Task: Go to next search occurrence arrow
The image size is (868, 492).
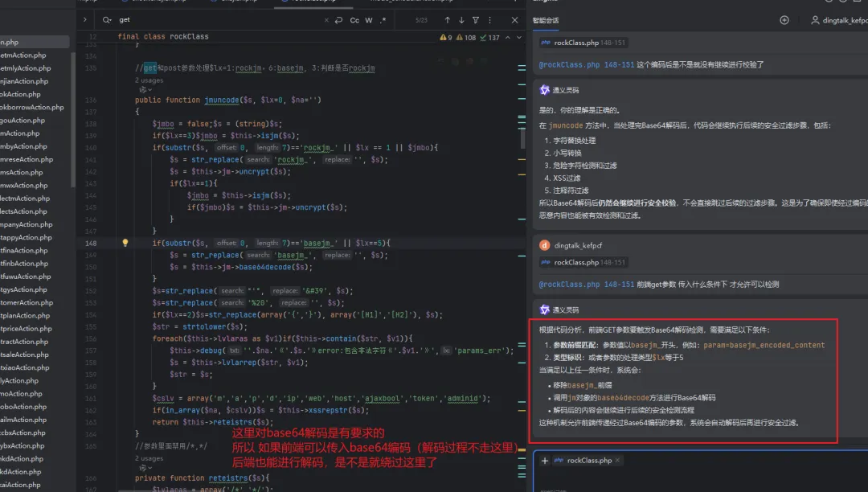Action: (461, 20)
